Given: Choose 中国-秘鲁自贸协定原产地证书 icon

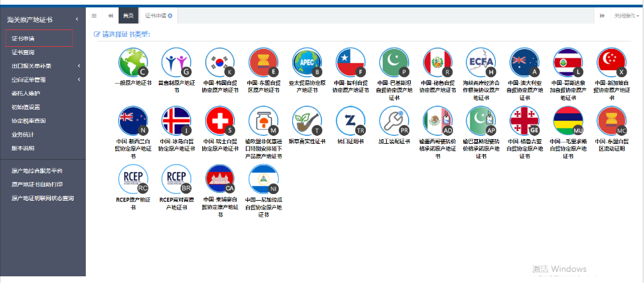Looking at the screenshot, I should pos(438,62).
